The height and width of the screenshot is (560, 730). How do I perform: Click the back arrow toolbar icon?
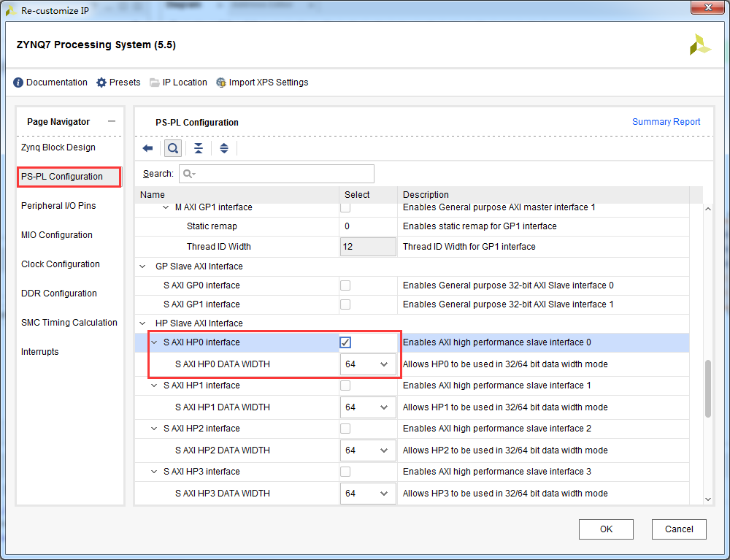tap(147, 148)
